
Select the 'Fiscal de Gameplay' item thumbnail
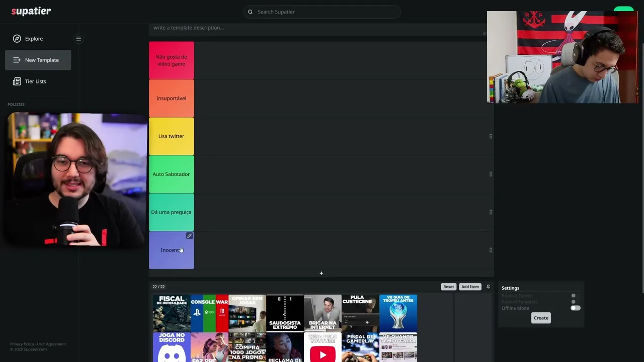tap(360, 347)
